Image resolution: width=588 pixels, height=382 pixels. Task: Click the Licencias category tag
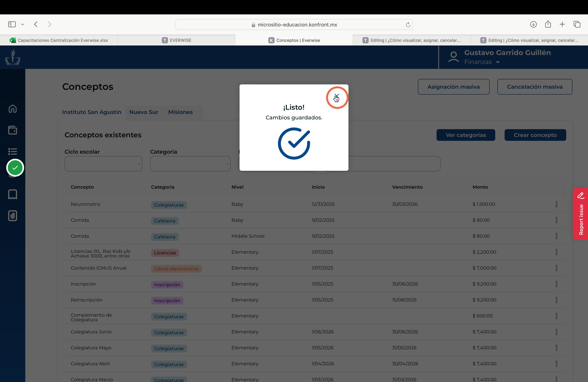[165, 253]
